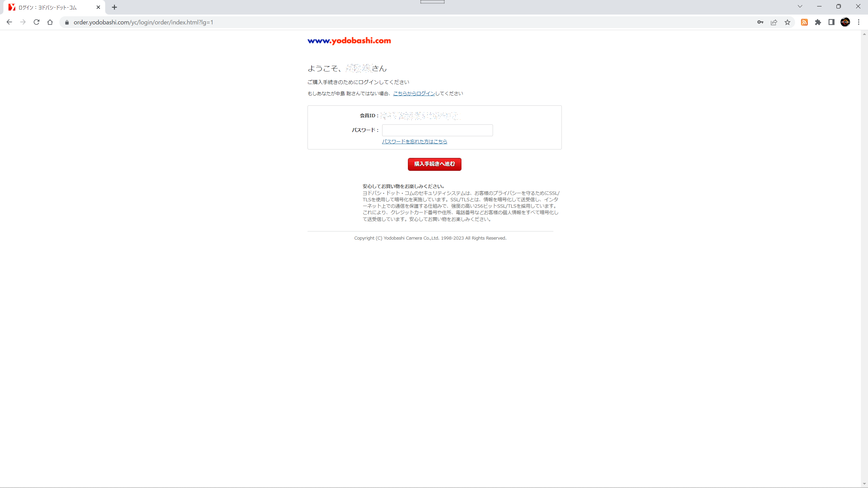Image resolution: width=868 pixels, height=488 pixels.
Task: Click the 安心してお買い物をお楽しみください heading
Action: click(x=403, y=186)
